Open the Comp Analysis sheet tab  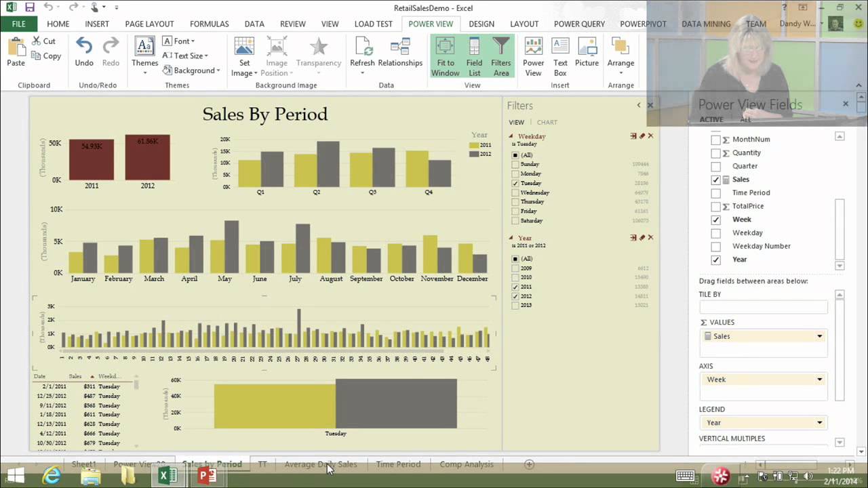point(467,464)
